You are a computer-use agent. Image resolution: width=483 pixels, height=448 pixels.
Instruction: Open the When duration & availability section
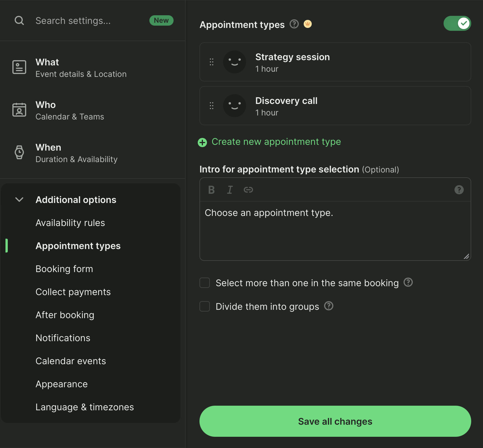tap(76, 153)
